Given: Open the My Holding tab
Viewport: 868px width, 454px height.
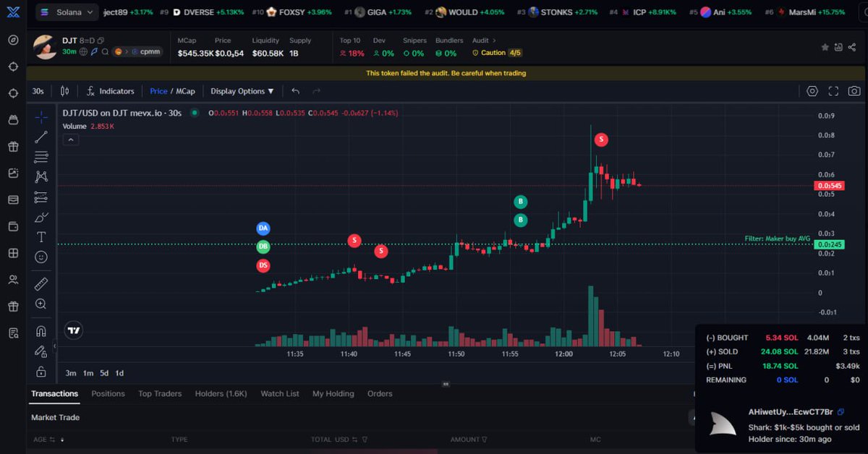Looking at the screenshot, I should 333,394.
